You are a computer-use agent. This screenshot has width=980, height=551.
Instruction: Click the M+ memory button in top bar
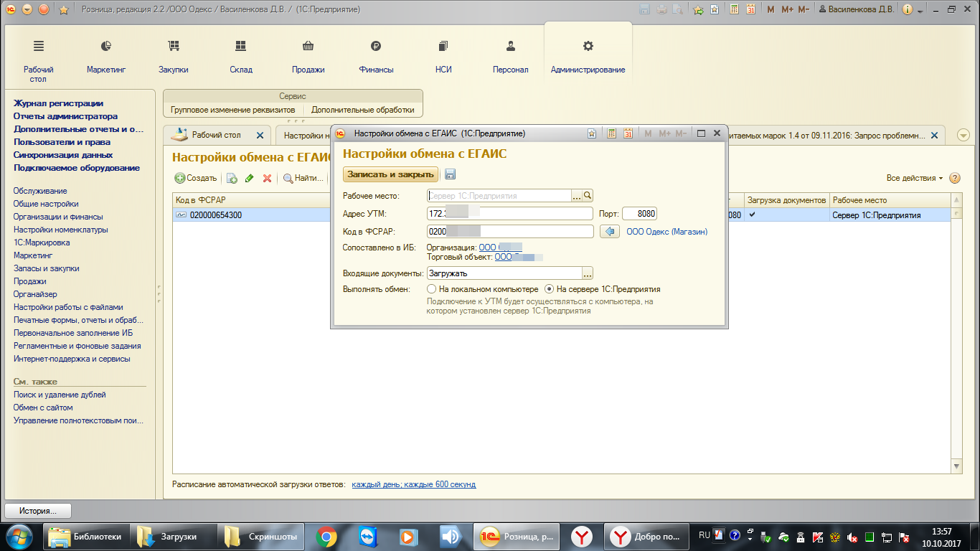(787, 10)
